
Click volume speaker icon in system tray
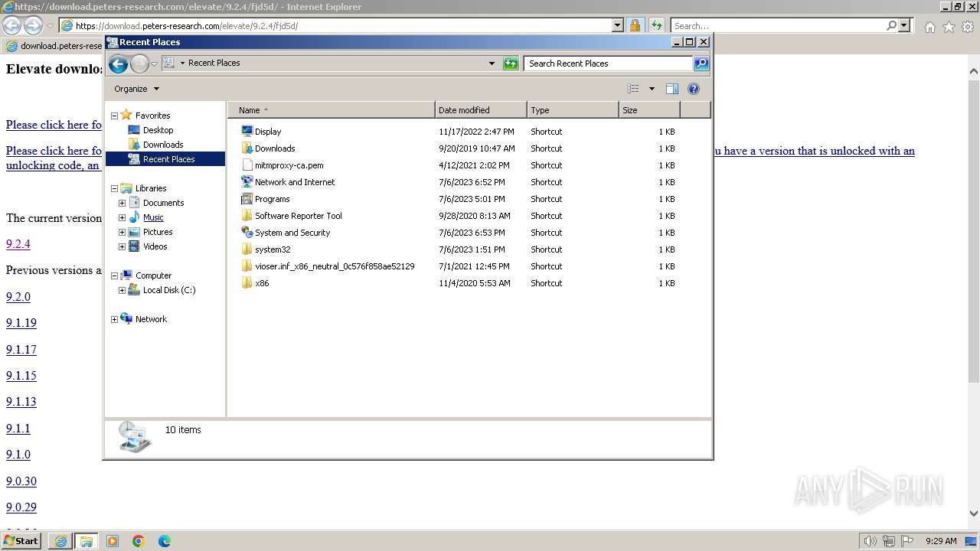(870, 541)
